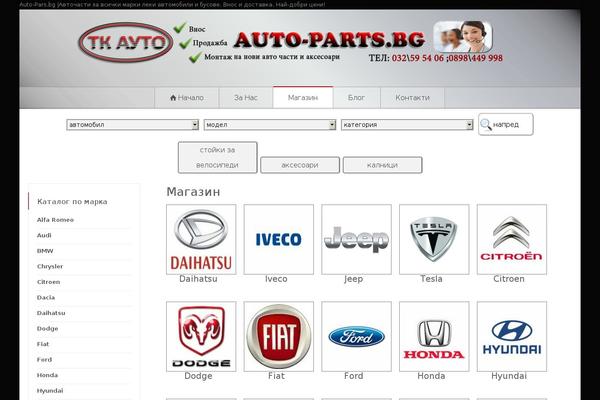Open the Iveco brand logo

[279, 239]
